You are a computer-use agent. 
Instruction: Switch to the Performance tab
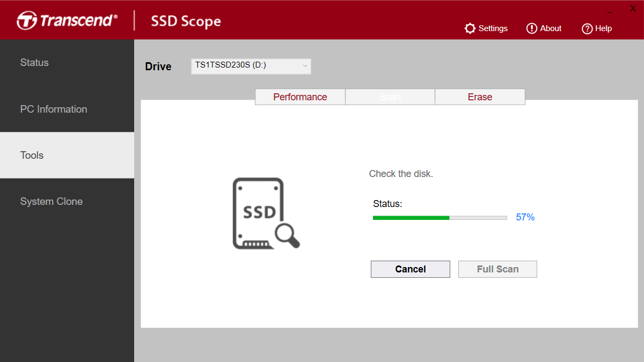pos(300,97)
